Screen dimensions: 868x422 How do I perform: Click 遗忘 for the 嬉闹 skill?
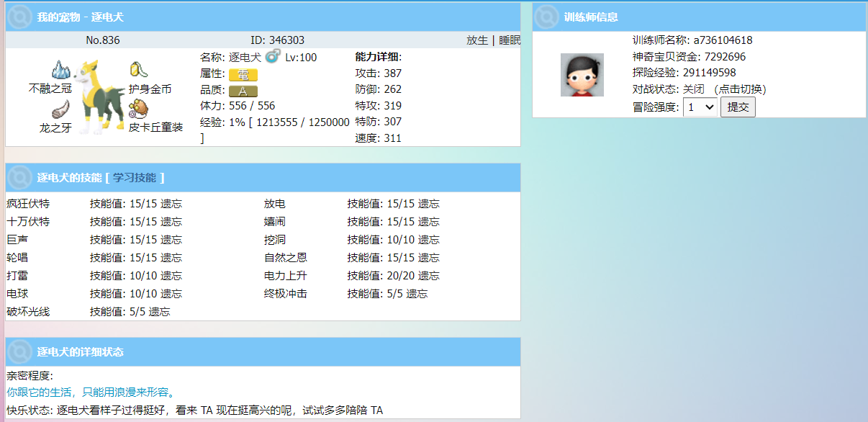pyautogui.click(x=429, y=222)
